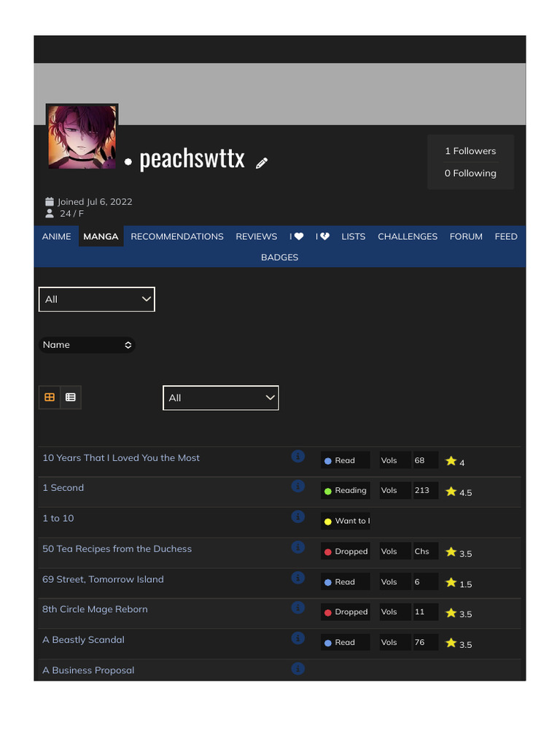
Task: Open info icon for 50 Tea Recipes from the Duchess
Action: 297,547
